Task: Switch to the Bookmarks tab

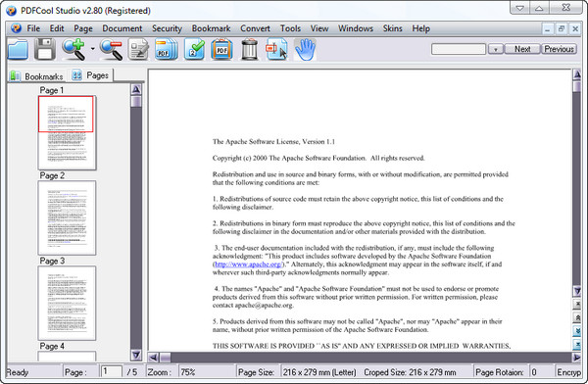Action: (x=37, y=76)
